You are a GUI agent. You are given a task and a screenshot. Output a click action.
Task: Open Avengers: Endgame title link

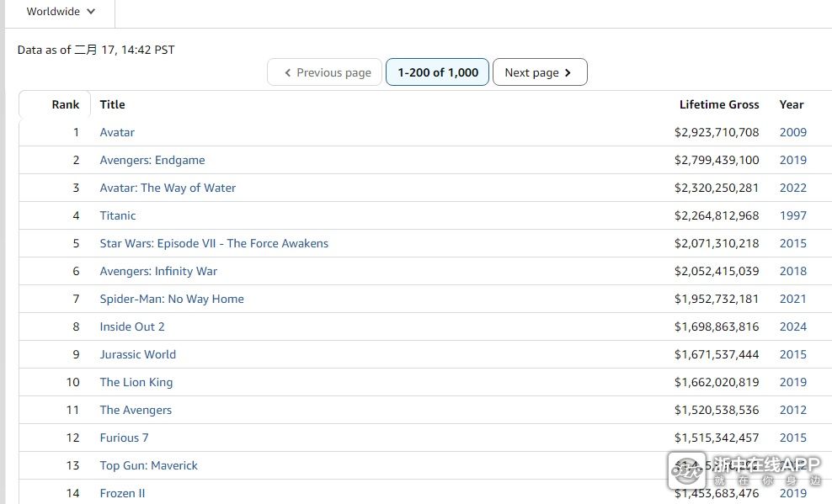[152, 160]
